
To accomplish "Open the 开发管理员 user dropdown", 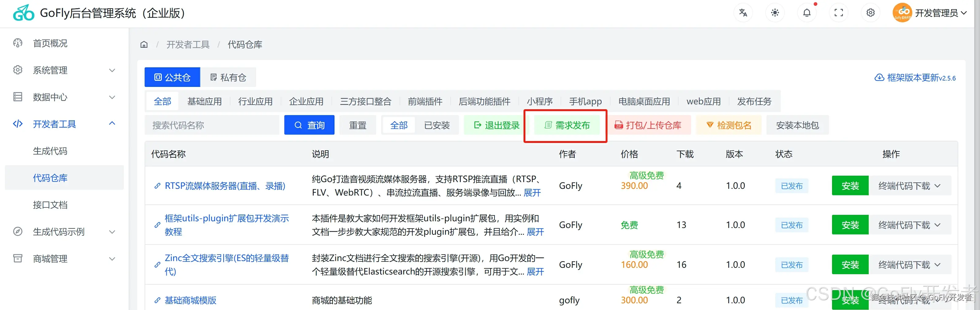I will 940,13.
